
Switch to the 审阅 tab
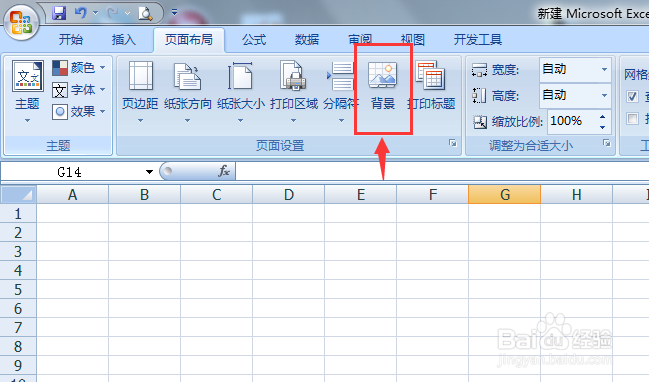click(x=360, y=40)
